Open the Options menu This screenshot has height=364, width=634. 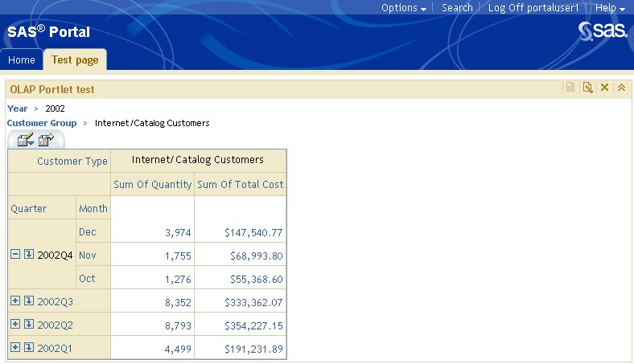point(404,8)
